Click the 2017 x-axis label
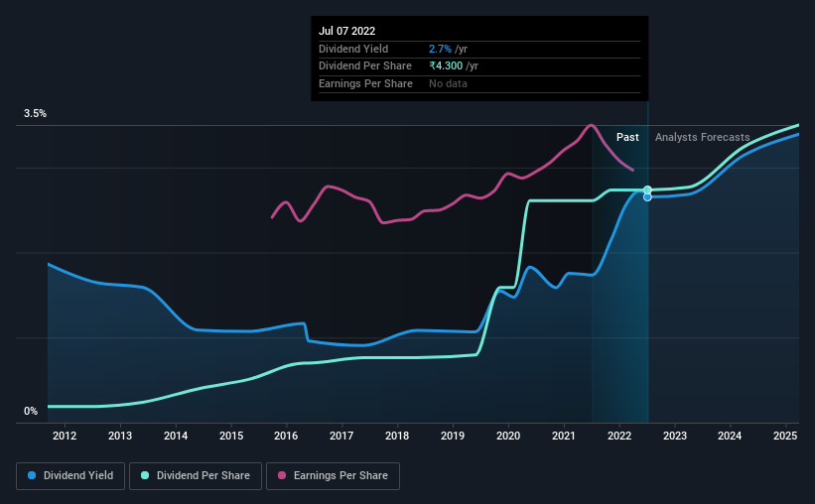Screen dimensions: 815x504 click(341, 436)
